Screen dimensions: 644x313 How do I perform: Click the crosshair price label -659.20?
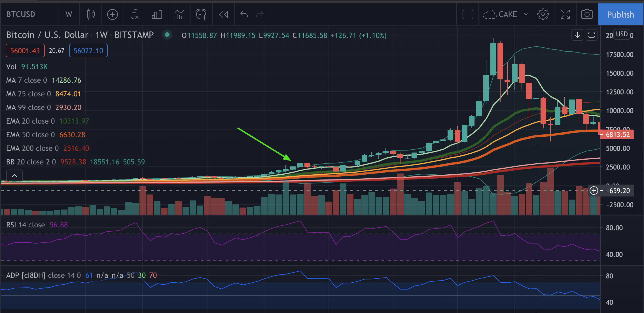618,191
